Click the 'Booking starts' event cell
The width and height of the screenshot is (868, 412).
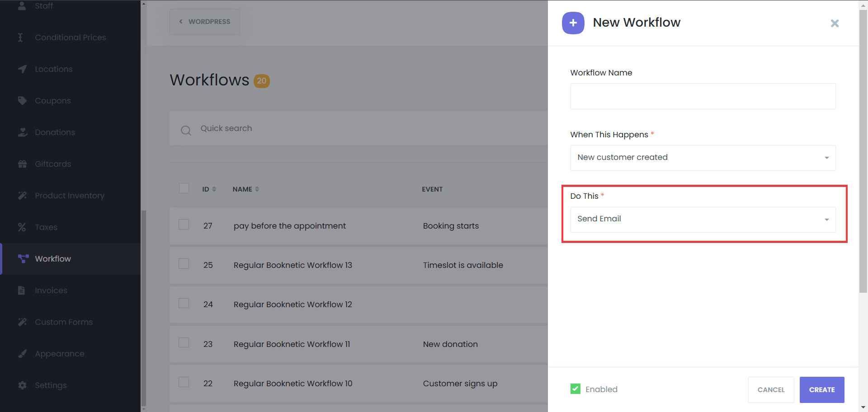pyautogui.click(x=451, y=226)
